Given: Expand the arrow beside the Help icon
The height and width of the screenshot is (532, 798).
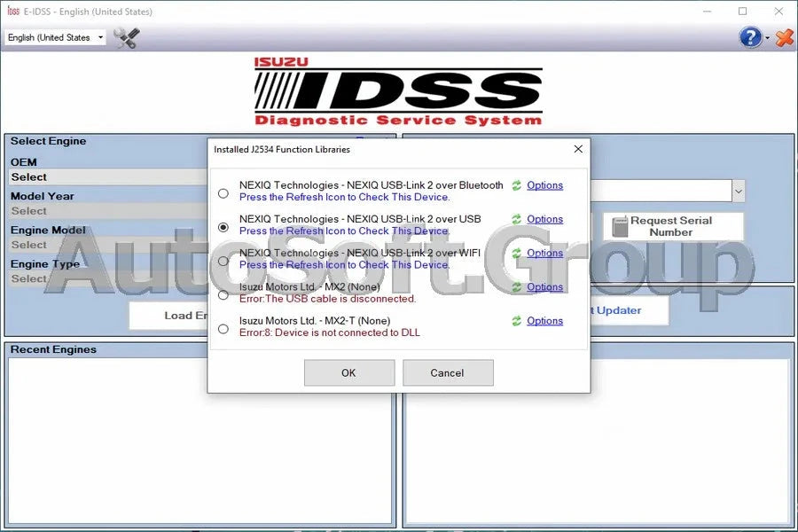Looking at the screenshot, I should [x=768, y=38].
